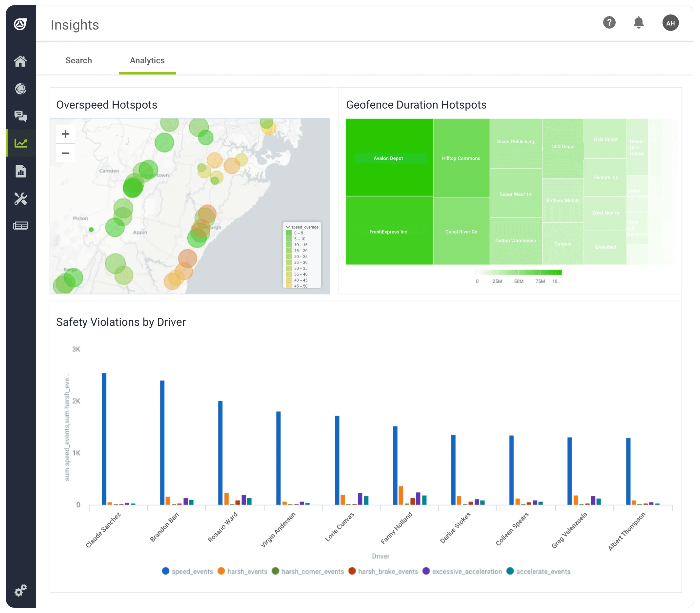
Task: Click Lorie Cuevas's purple excessive_acceleration bar
Action: click(360, 499)
